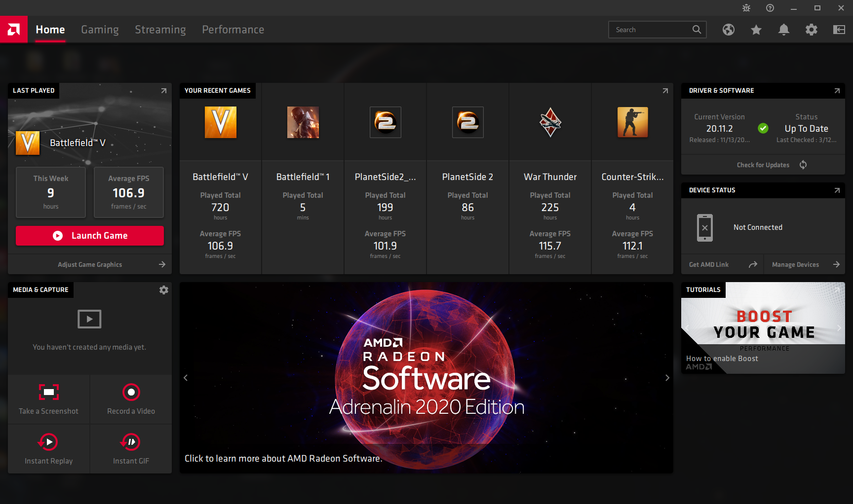Toggle the sidebar panel icon
This screenshot has width=853, height=504.
(839, 30)
